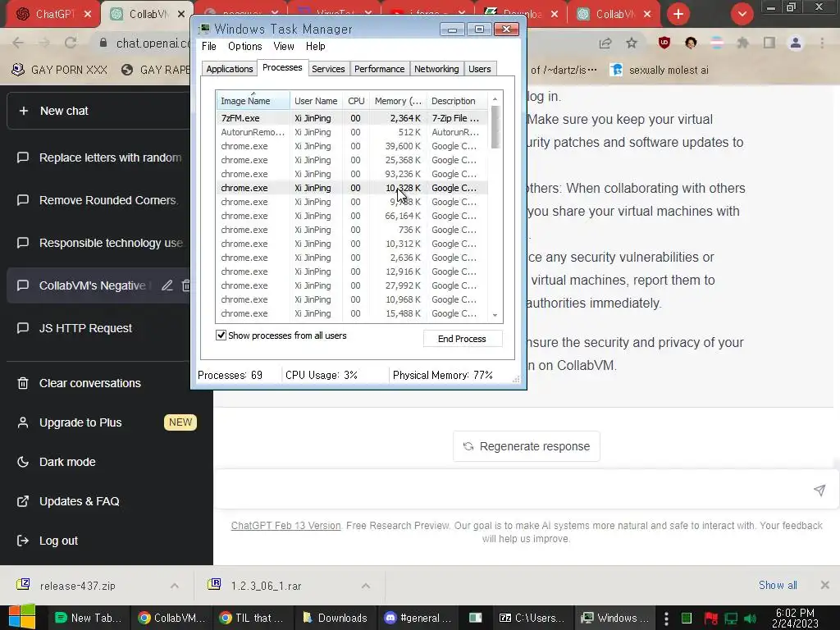Select the 7zFM.exe process row

[x=351, y=118]
